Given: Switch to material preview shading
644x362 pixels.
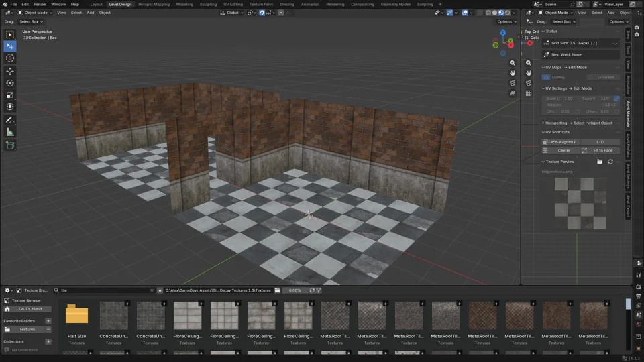Looking at the screenshot, I should point(501,13).
